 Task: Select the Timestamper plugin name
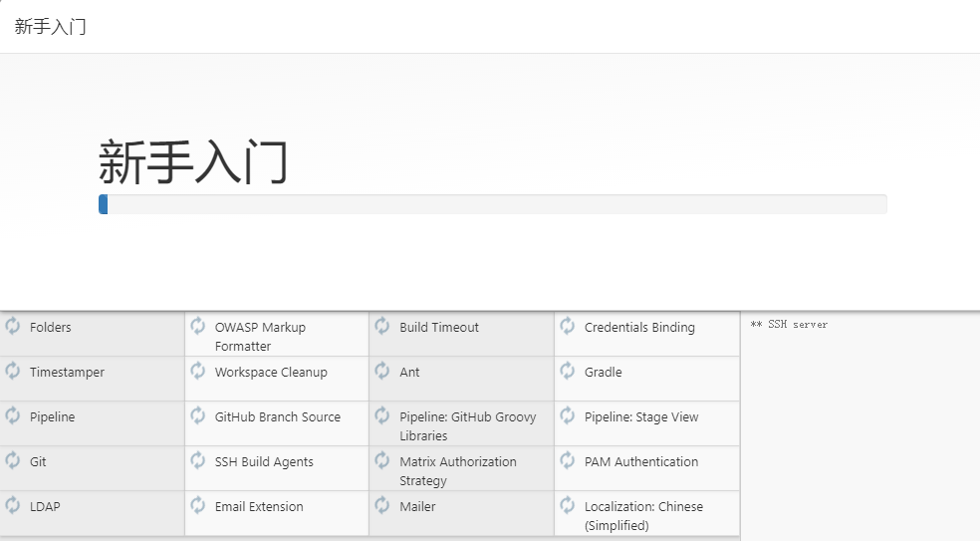coord(67,373)
